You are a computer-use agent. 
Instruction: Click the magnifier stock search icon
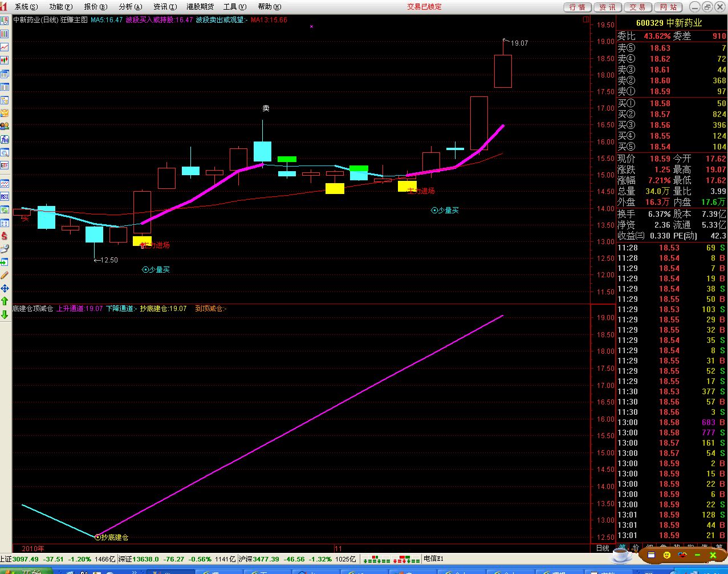(5, 152)
